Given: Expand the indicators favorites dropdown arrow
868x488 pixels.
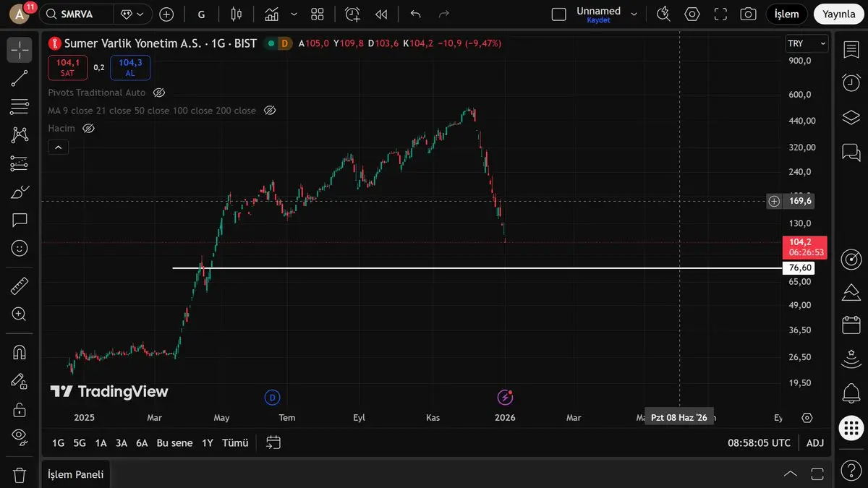Looking at the screenshot, I should pyautogui.click(x=294, y=14).
